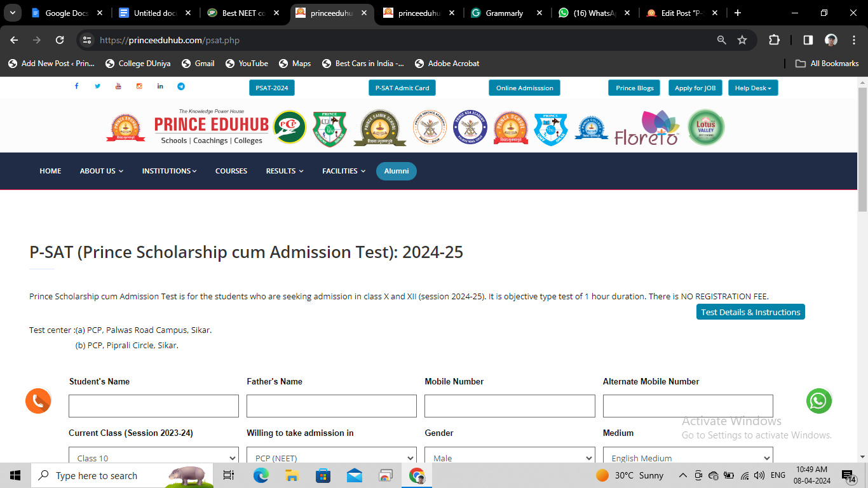868x488 pixels.
Task: Click the Telegram icon
Action: click(x=181, y=86)
